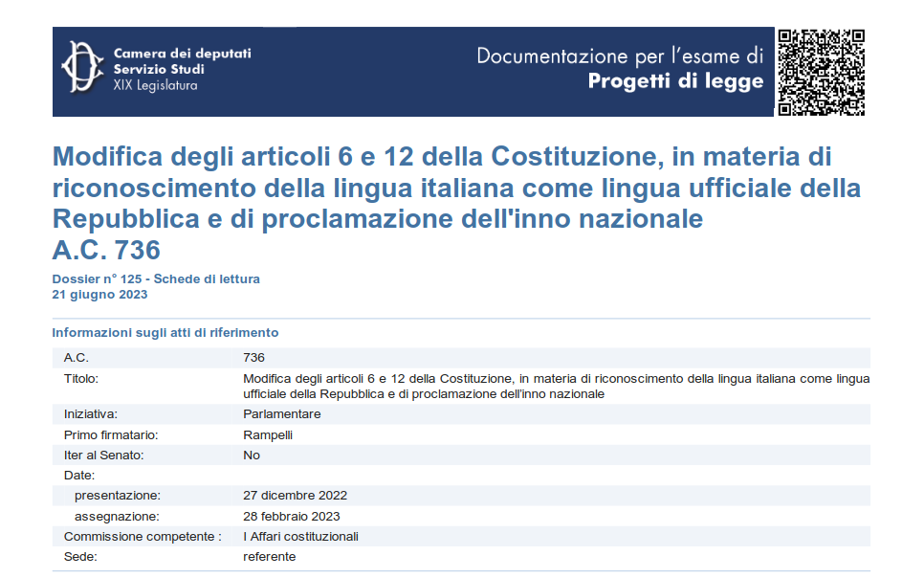
Task: Click 'Progetti di legge' banner text
Action: [675, 81]
